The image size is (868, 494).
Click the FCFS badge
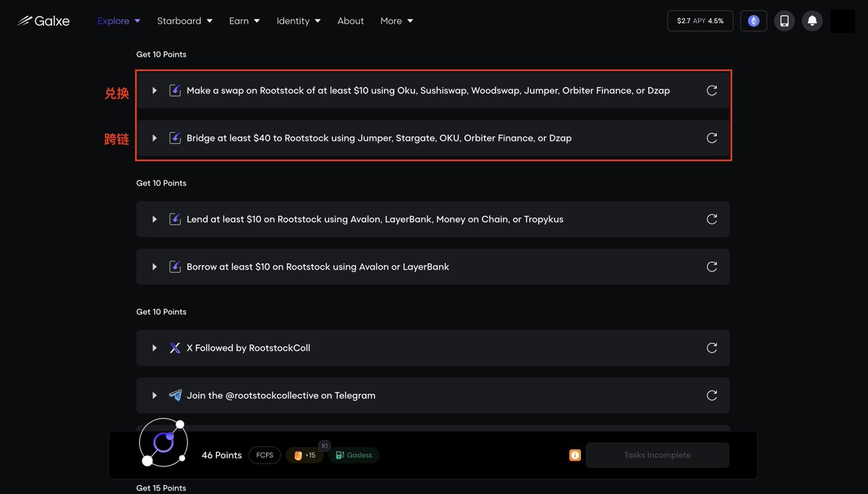265,455
